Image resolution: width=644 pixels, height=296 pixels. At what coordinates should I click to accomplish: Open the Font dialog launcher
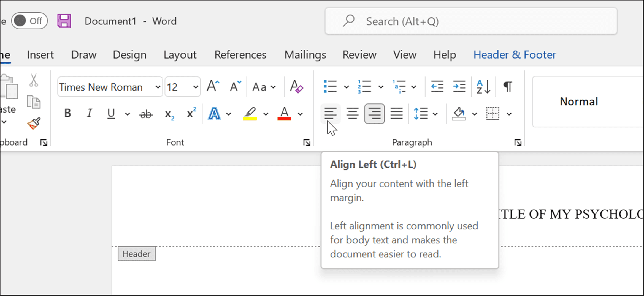coord(307,142)
